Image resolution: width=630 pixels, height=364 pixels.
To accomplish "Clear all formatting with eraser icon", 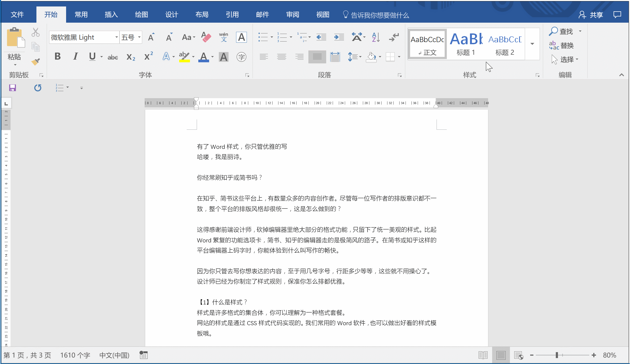I will 206,37.
